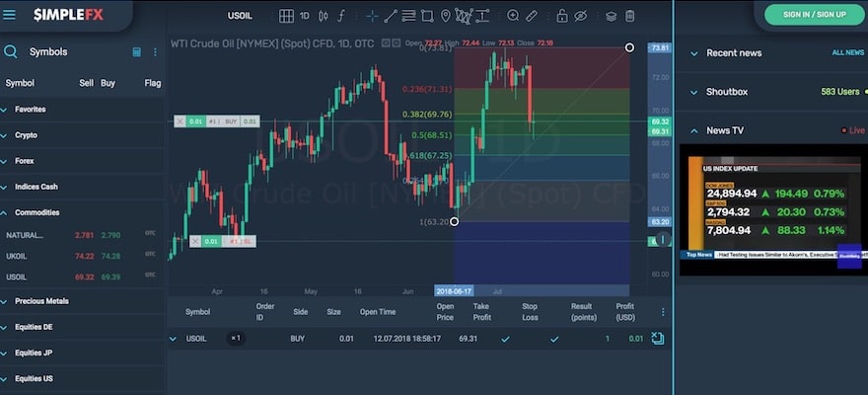This screenshot has height=395, width=868.
Task: Select the crosshair cursor tool
Action: (x=372, y=16)
